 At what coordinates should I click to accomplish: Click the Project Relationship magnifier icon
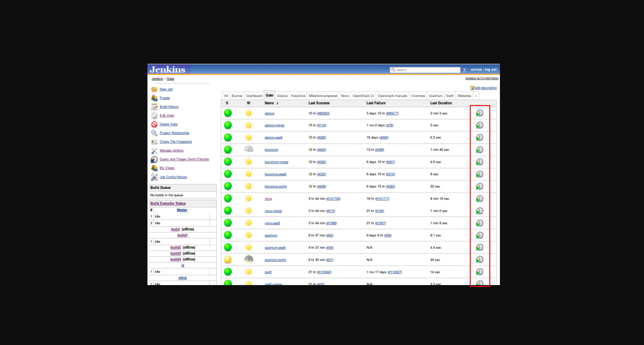(x=154, y=133)
